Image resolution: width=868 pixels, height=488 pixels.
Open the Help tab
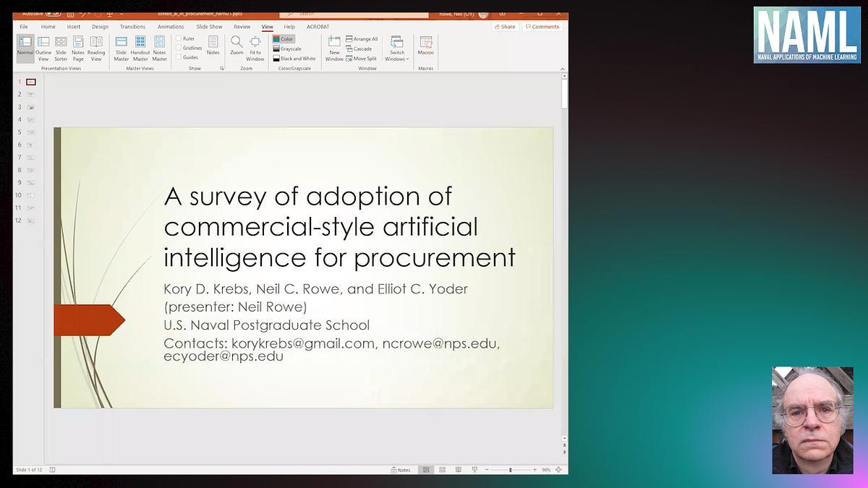[289, 27]
